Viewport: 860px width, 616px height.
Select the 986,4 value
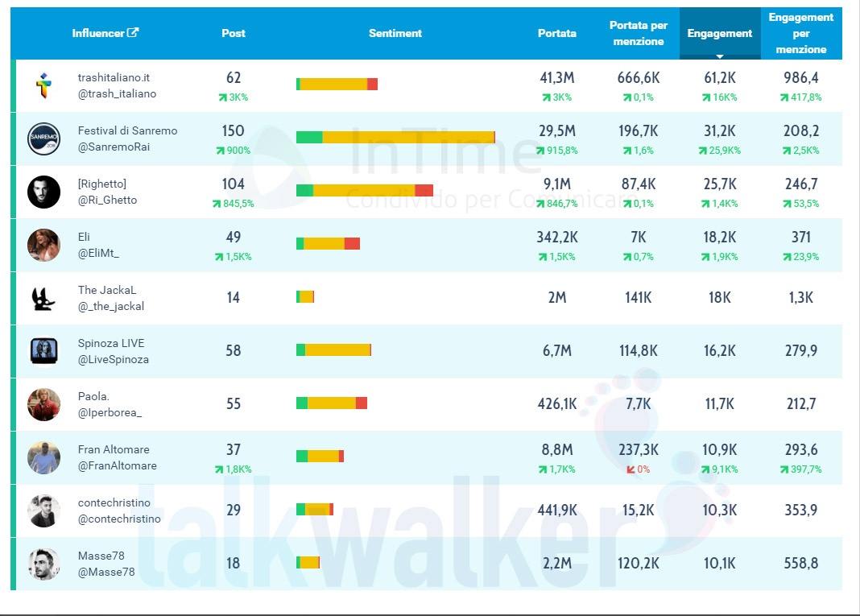point(800,78)
